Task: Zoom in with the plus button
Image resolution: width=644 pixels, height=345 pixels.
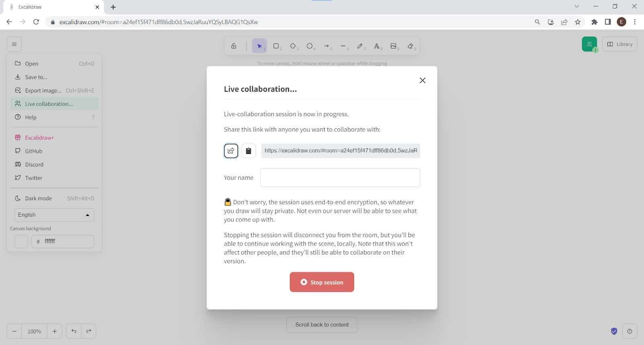Action: [x=55, y=331]
